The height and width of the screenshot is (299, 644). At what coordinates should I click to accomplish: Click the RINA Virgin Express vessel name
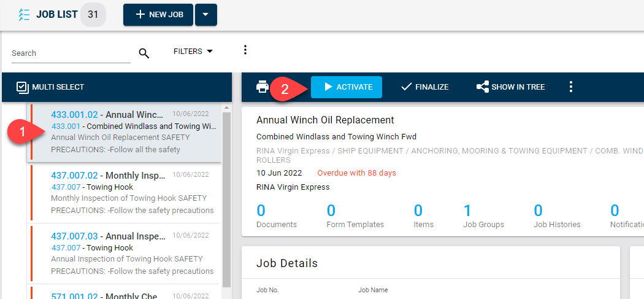click(x=293, y=187)
